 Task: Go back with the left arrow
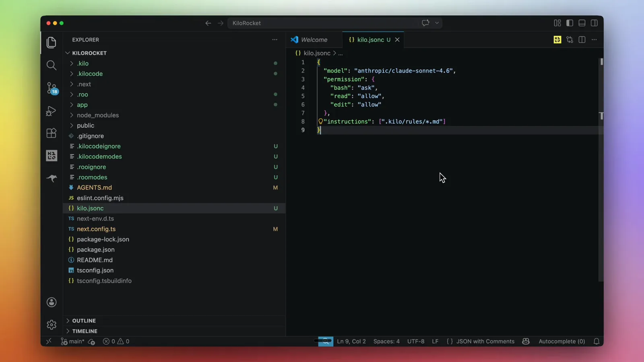(208, 23)
